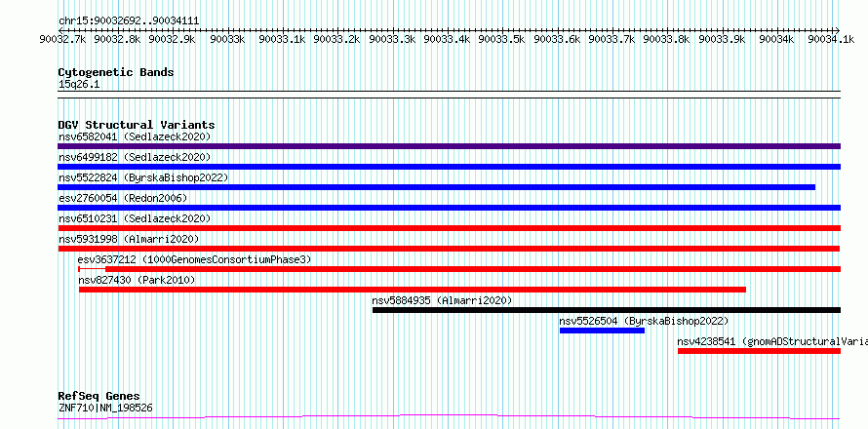
Task: Click the DGV Structural Variants track title
Action: click(x=137, y=125)
